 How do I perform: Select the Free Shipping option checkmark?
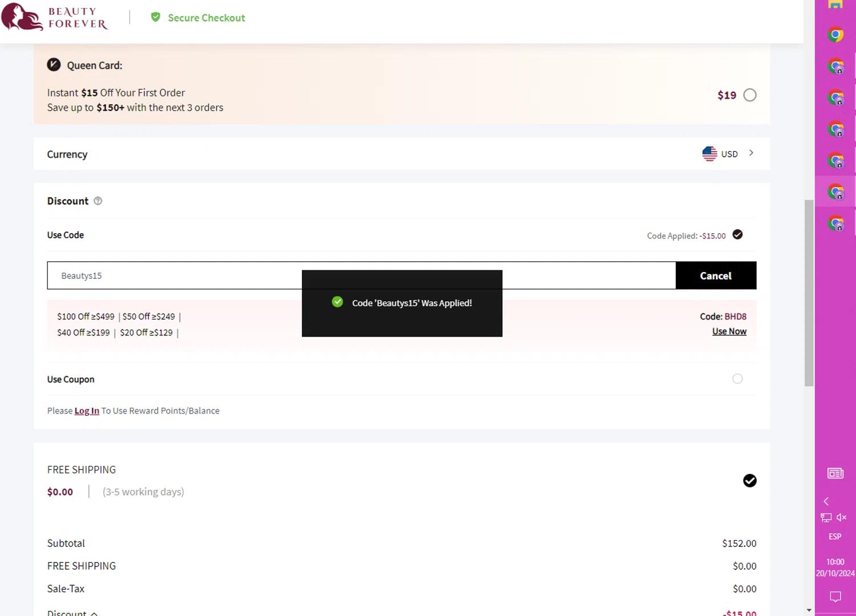tap(750, 481)
